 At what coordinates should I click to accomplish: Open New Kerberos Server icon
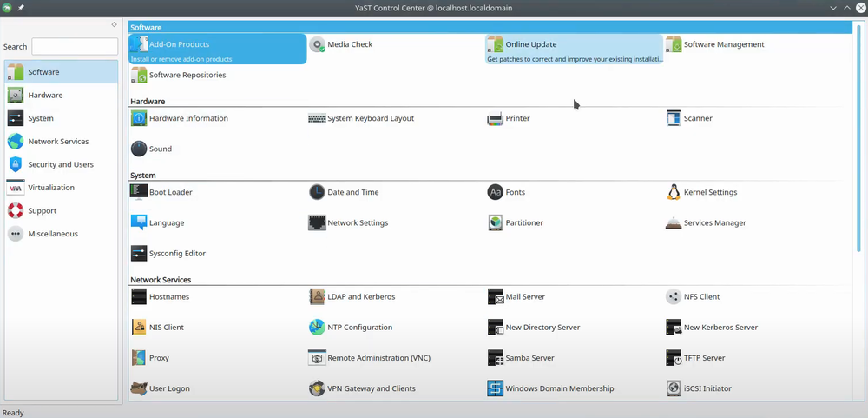(x=674, y=327)
